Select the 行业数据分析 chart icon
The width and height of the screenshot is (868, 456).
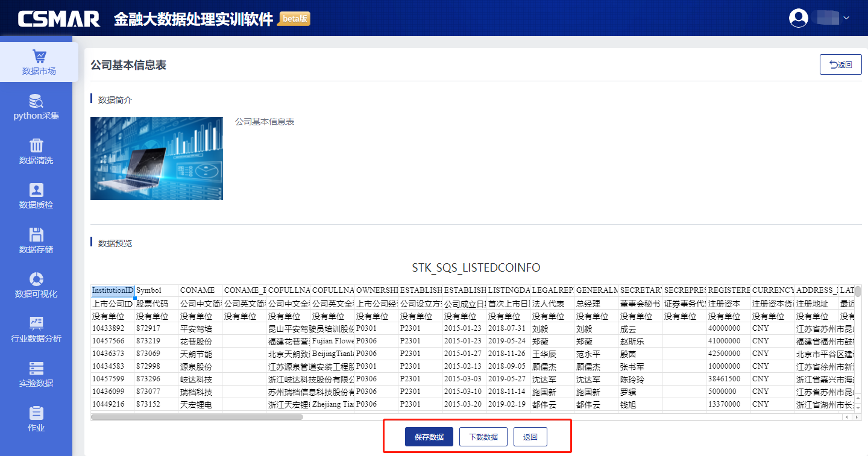36,324
